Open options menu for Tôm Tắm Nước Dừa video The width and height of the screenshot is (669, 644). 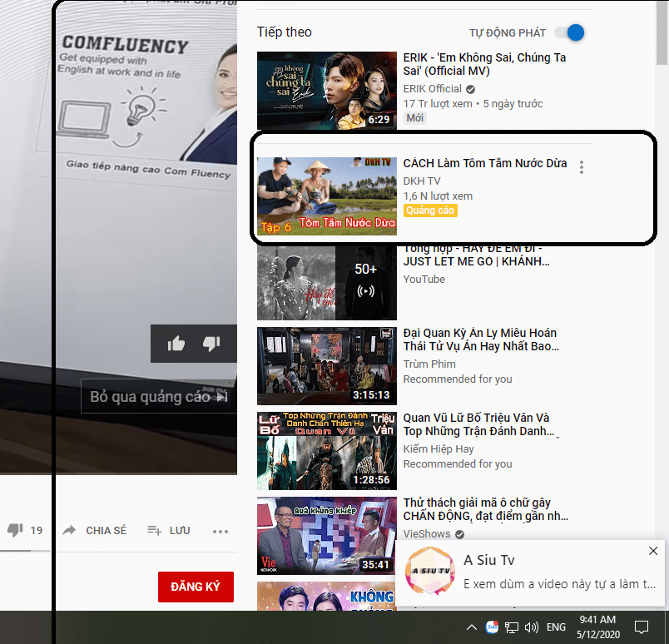tap(582, 167)
